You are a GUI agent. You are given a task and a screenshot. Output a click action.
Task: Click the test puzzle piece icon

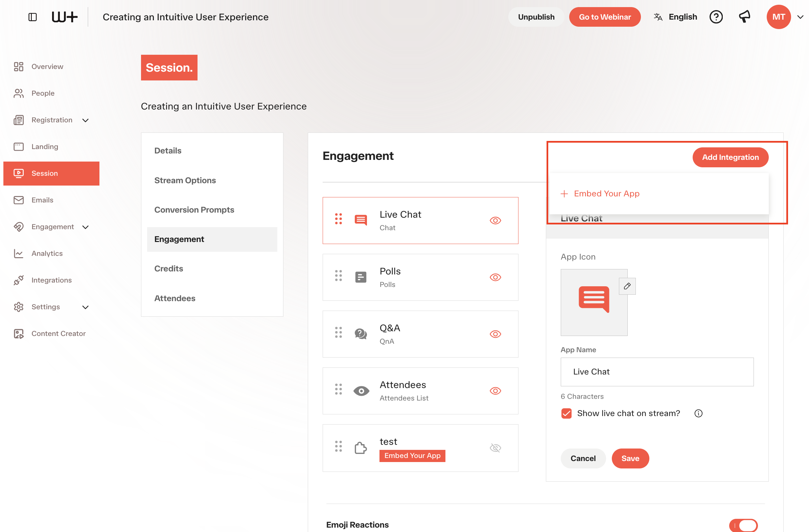click(361, 448)
